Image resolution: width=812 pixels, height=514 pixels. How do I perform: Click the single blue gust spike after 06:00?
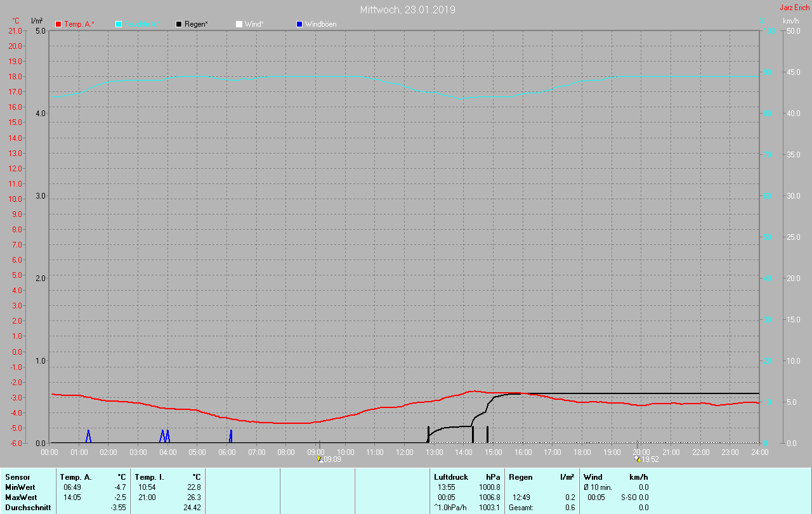pyautogui.click(x=231, y=436)
